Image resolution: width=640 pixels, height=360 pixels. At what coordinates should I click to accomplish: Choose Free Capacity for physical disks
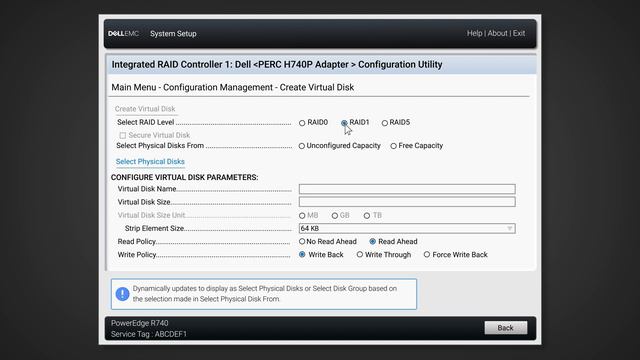pos(393,146)
